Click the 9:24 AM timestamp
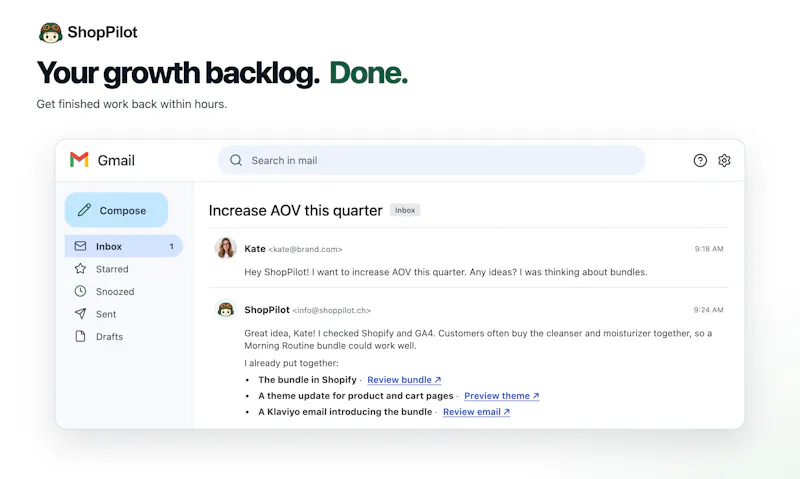The width and height of the screenshot is (800, 479). point(708,310)
